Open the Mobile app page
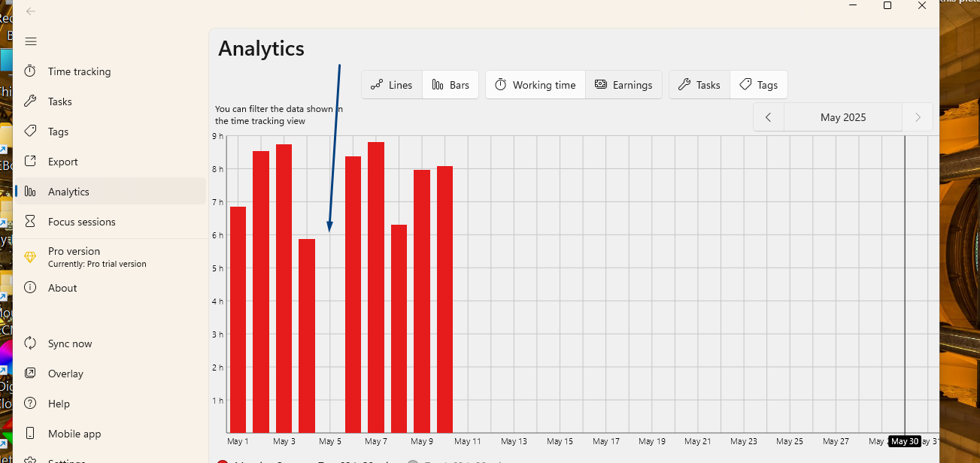 pos(74,434)
